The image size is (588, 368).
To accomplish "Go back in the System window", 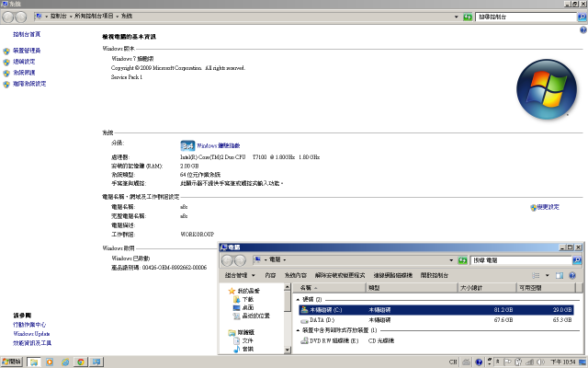I will point(8,17).
